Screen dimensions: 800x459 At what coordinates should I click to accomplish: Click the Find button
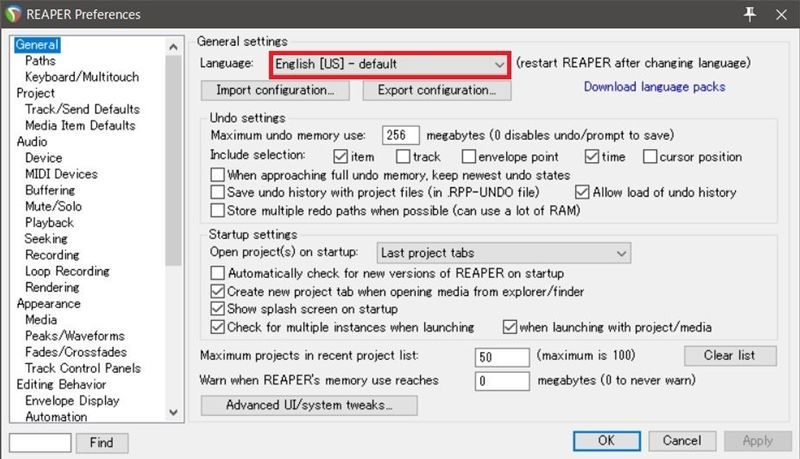pyautogui.click(x=102, y=443)
